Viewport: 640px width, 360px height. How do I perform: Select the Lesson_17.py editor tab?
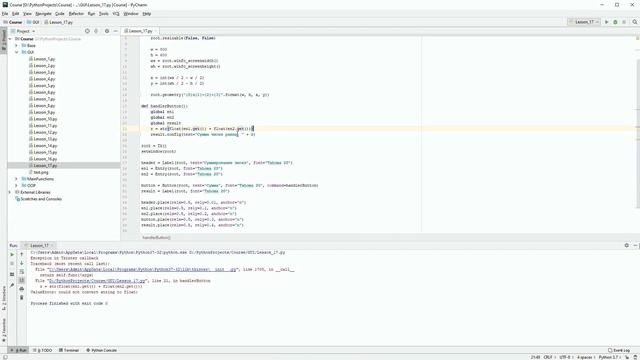139,31
